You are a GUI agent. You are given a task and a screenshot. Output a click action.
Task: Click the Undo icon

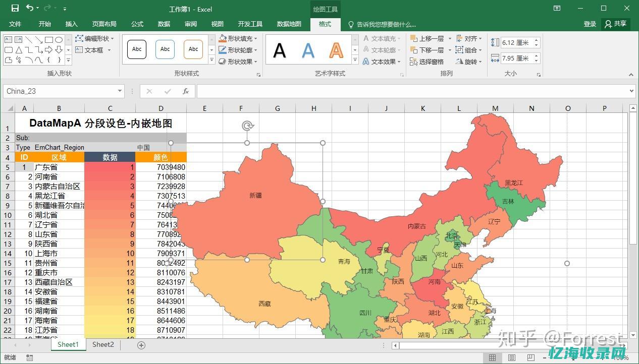point(29,8)
